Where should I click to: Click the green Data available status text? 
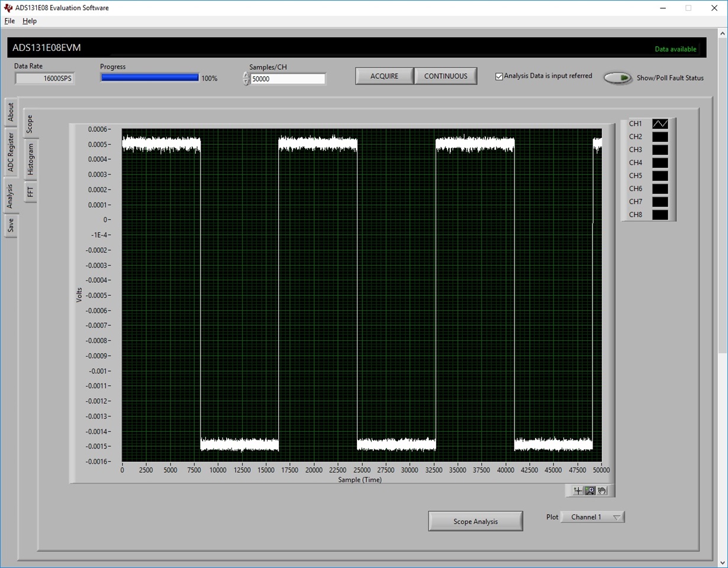675,49
